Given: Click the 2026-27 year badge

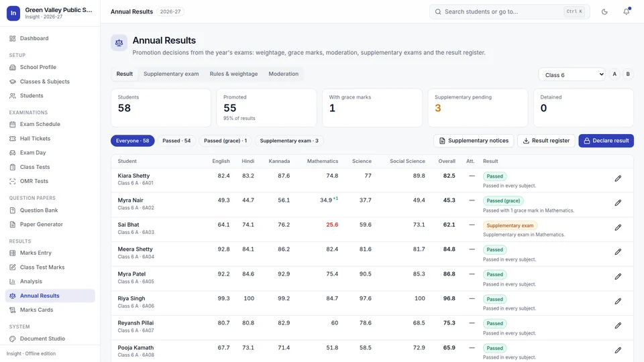Looking at the screenshot, I should pyautogui.click(x=170, y=12).
